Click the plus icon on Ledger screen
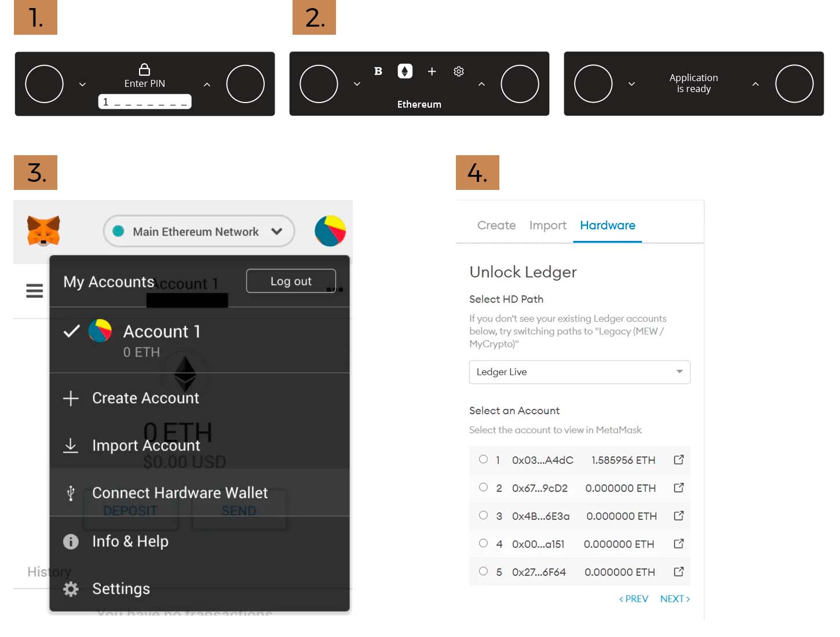840x637 pixels. point(432,71)
